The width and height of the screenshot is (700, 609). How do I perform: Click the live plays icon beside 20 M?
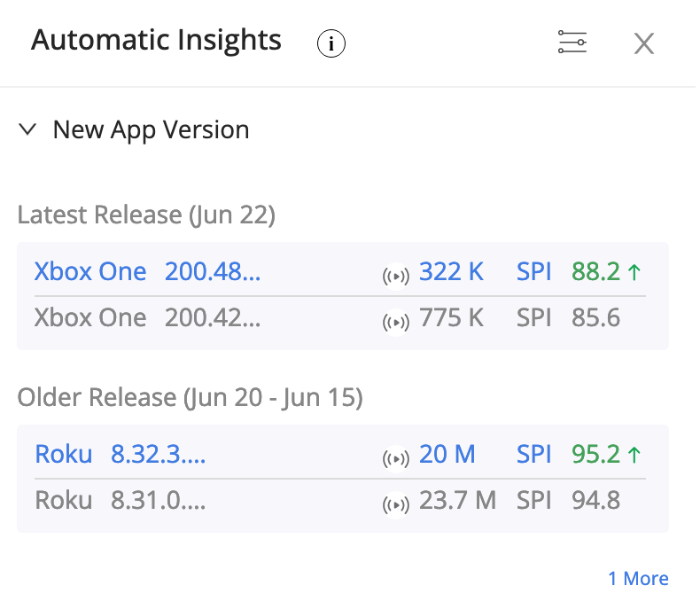(395, 458)
